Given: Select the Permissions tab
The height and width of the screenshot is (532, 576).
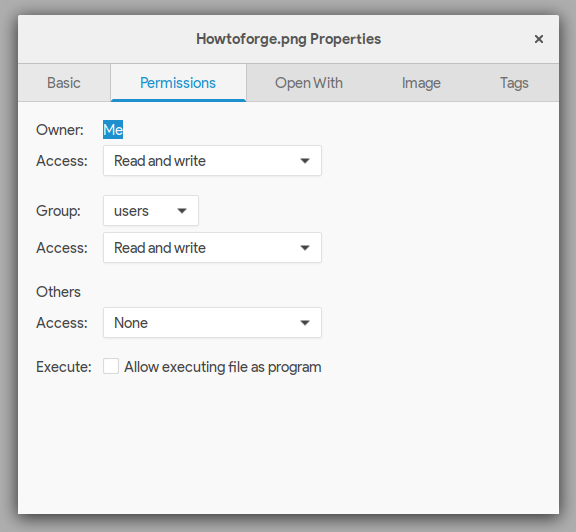Looking at the screenshot, I should point(178,83).
